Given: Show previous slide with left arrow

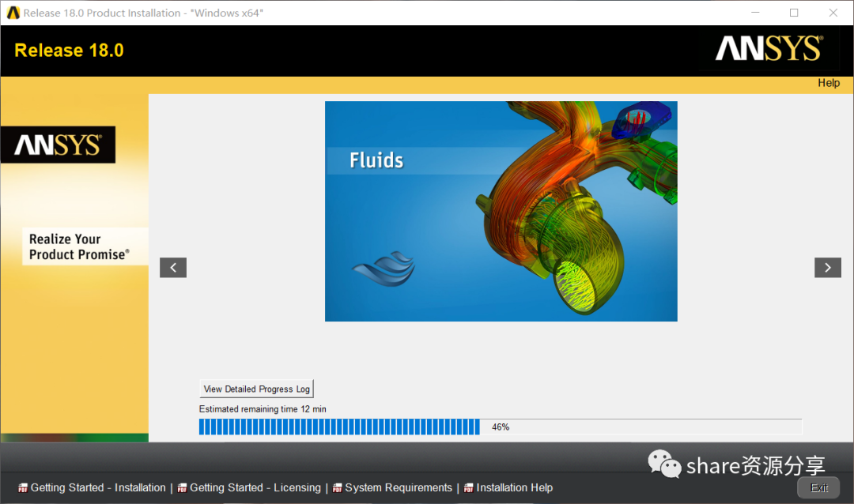Looking at the screenshot, I should (x=173, y=267).
